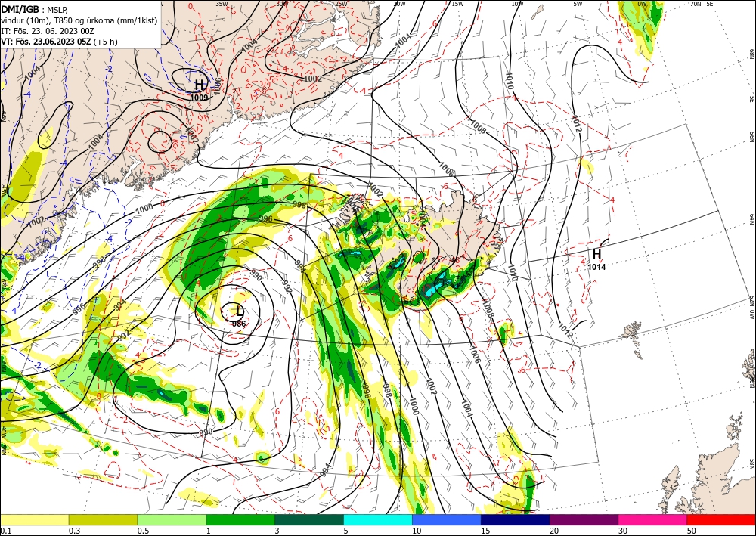Image resolution: width=756 pixels, height=536 pixels.
Task: Click the '30' legend value
Action: point(624,531)
